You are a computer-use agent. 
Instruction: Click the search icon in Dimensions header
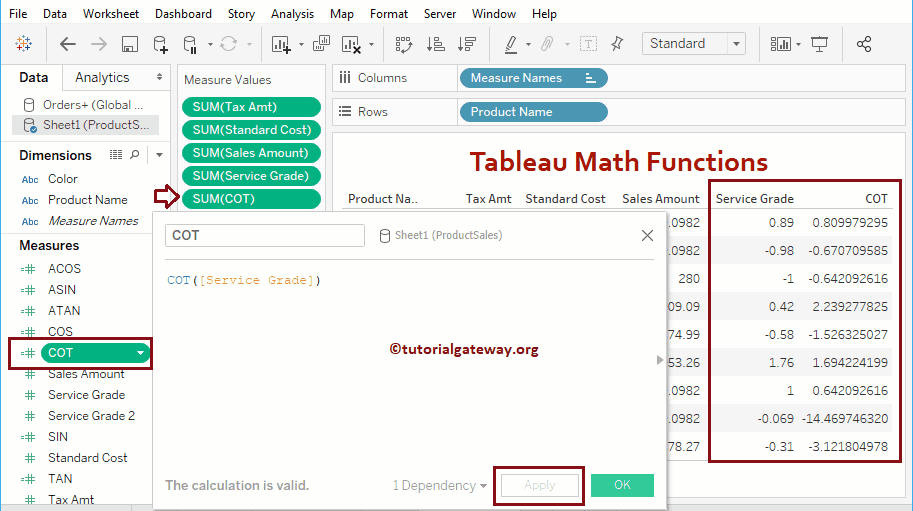click(x=135, y=155)
